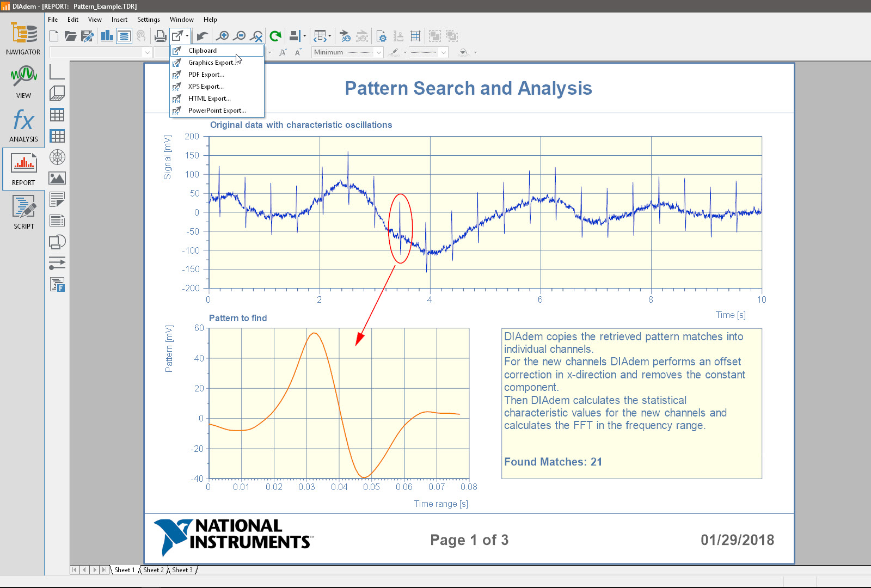Expand the line width dropdown
Image resolution: width=871 pixels, height=588 pixels.
(x=444, y=52)
